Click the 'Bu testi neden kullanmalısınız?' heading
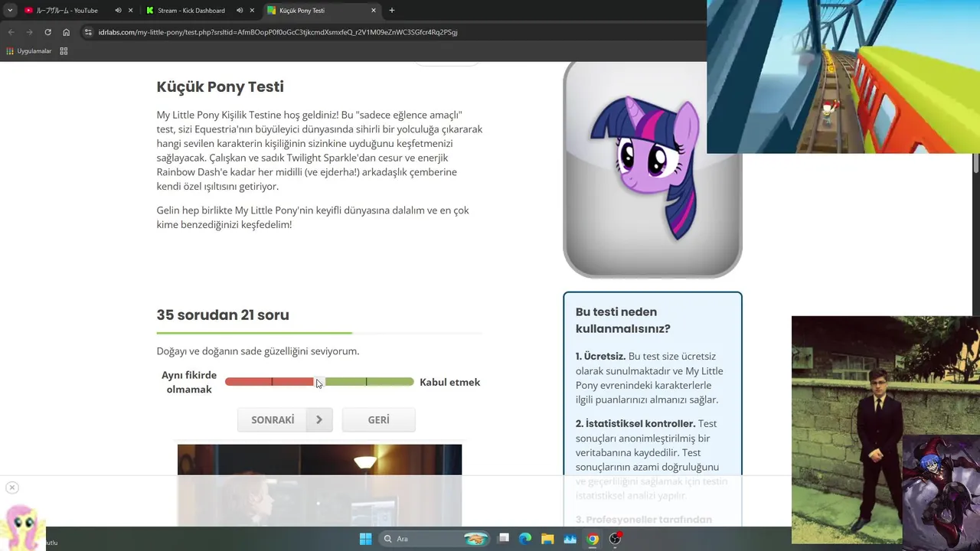Viewport: 980px width, 551px height. tap(623, 320)
